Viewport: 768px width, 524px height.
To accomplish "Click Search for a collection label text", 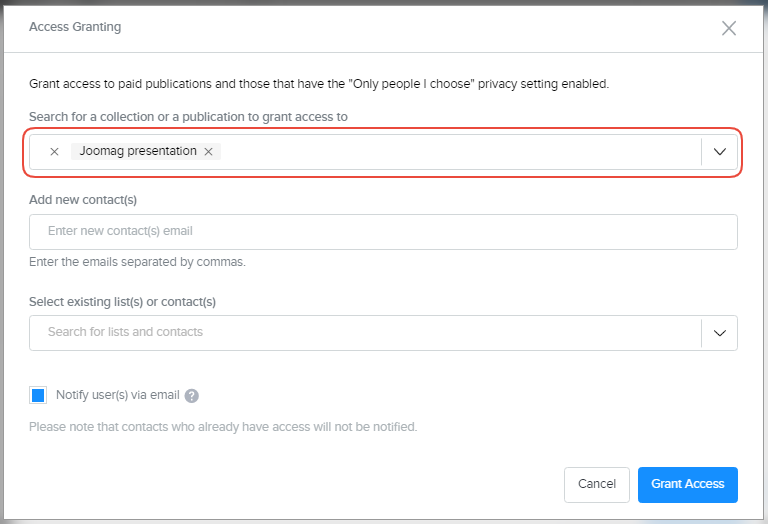I will (188, 117).
